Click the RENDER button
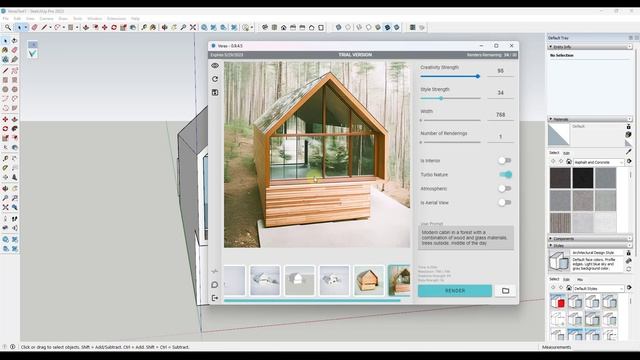 click(x=455, y=291)
